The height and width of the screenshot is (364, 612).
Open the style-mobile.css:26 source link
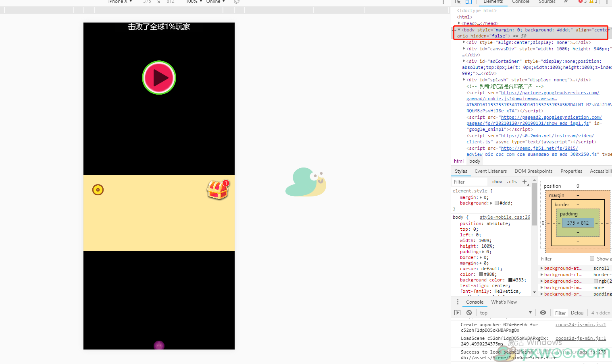505,217
